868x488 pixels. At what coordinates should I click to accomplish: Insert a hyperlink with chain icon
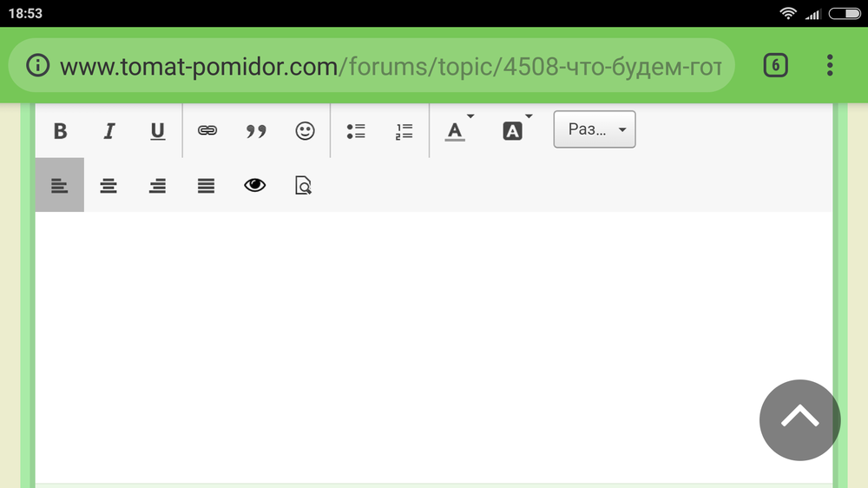(x=207, y=130)
